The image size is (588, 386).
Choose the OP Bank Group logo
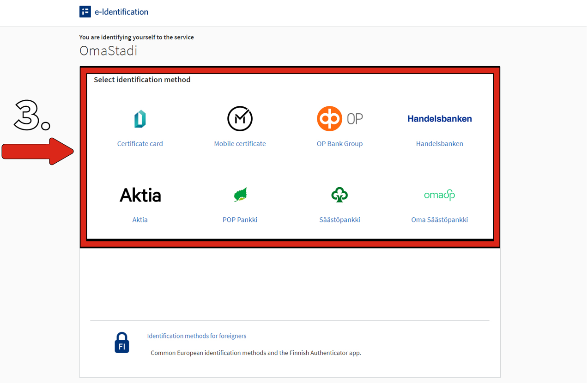(339, 119)
